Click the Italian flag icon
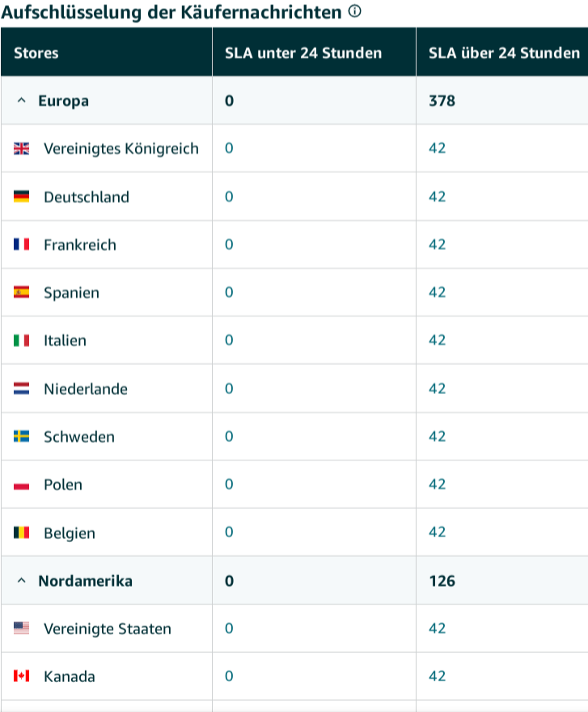This screenshot has height=712, width=588. (21, 340)
